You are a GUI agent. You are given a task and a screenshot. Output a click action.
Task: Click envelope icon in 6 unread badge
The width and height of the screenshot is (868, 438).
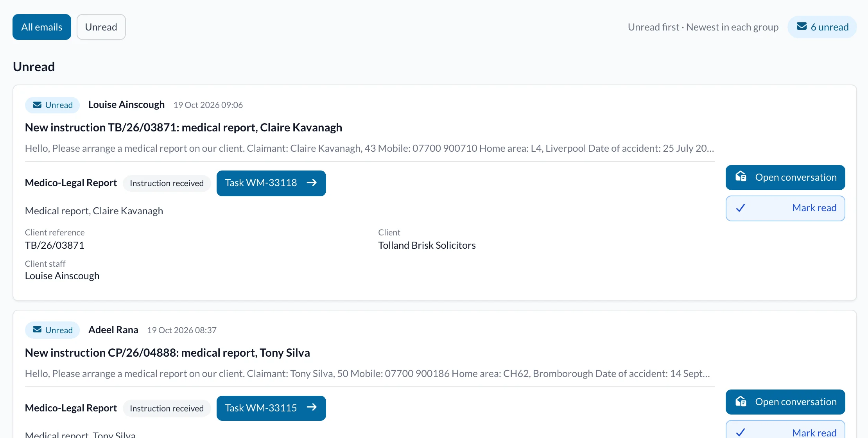pos(802,26)
